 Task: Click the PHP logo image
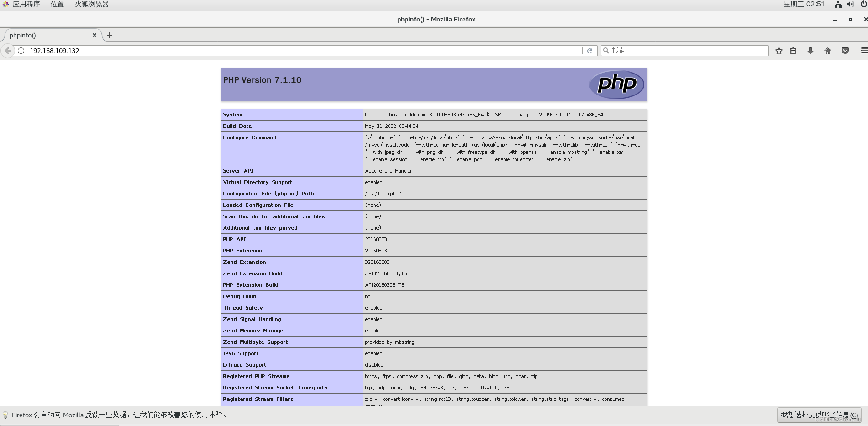(x=616, y=84)
